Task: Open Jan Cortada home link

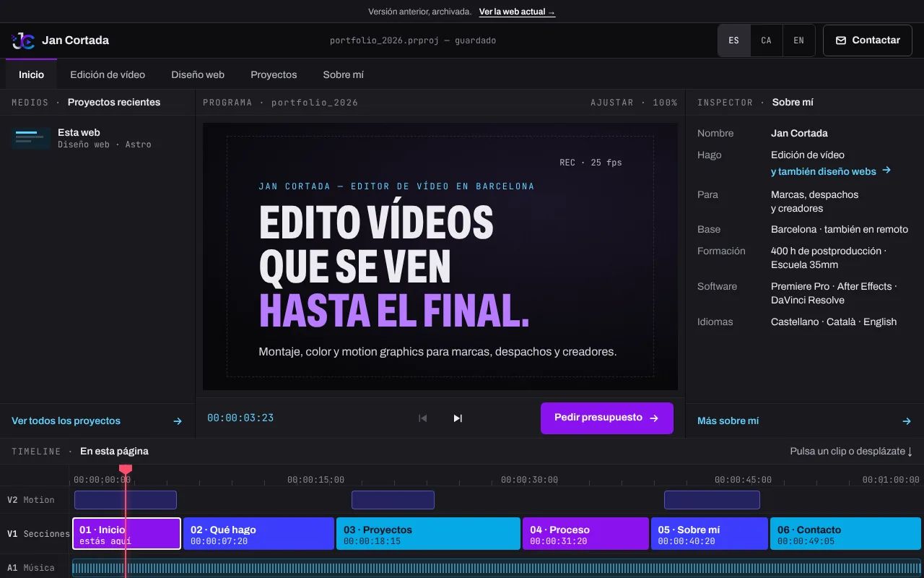Action: [x=61, y=40]
